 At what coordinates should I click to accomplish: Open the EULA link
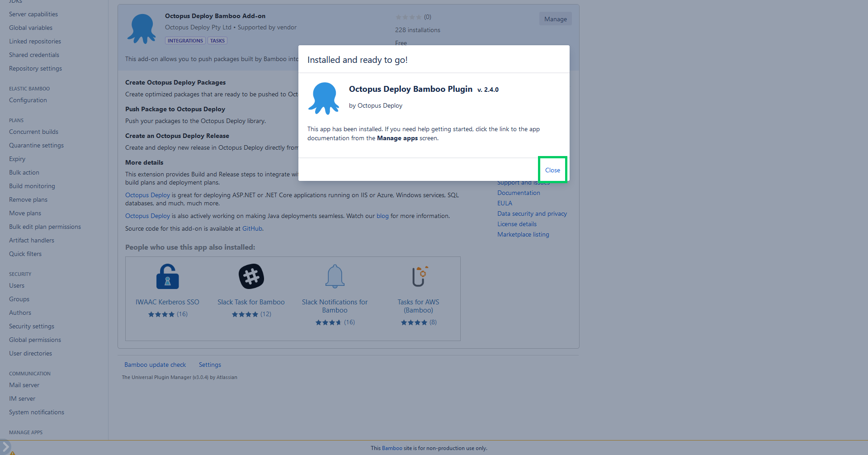pos(505,203)
